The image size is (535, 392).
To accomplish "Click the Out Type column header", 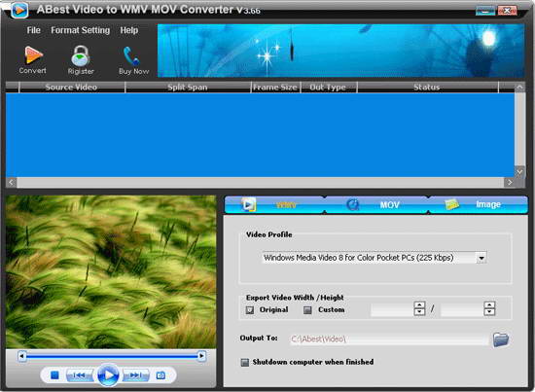I will [328, 88].
